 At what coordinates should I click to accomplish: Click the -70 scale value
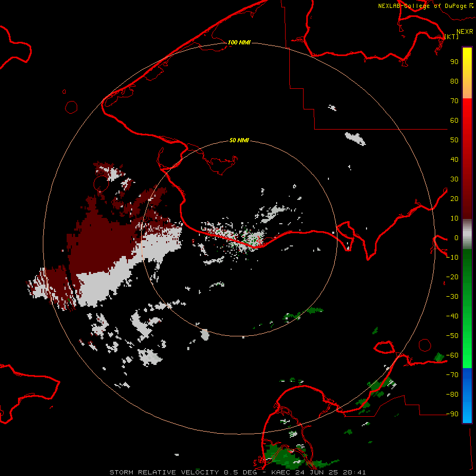tap(452, 375)
